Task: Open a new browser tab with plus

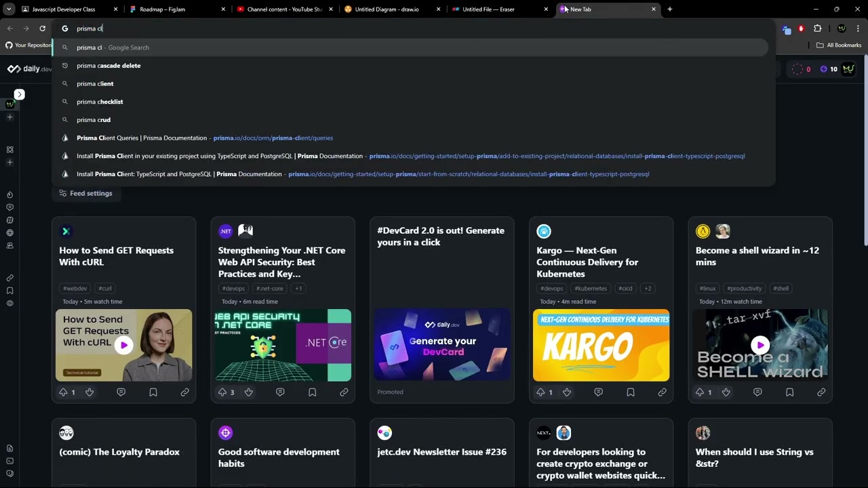Action: pyautogui.click(x=669, y=9)
